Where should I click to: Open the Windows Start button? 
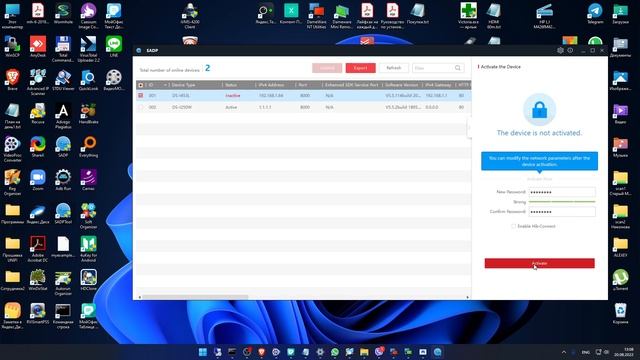click(x=202, y=352)
